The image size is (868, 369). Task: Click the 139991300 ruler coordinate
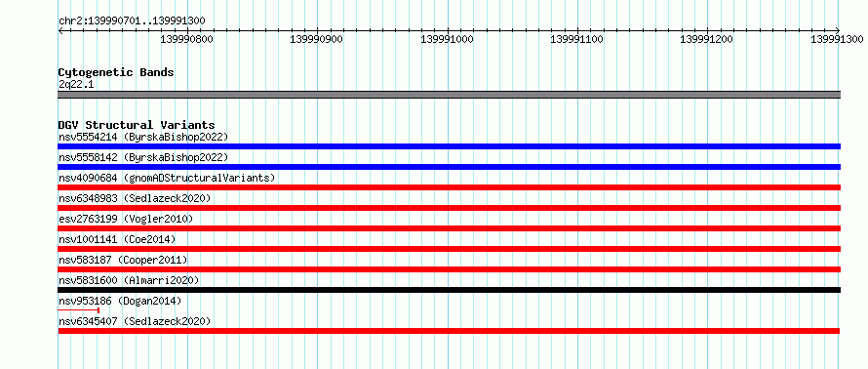tap(837, 39)
